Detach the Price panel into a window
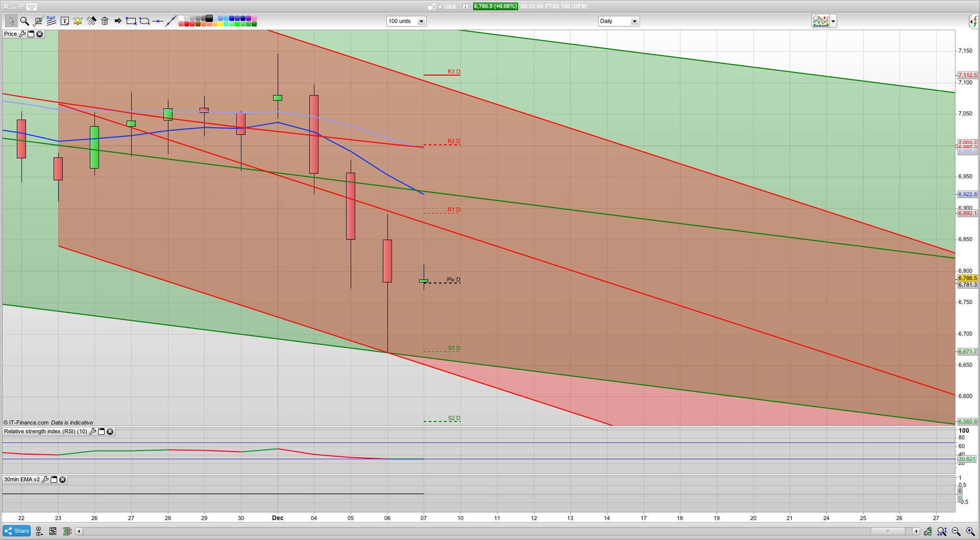Screen dimensions: 980x540 point(31,34)
